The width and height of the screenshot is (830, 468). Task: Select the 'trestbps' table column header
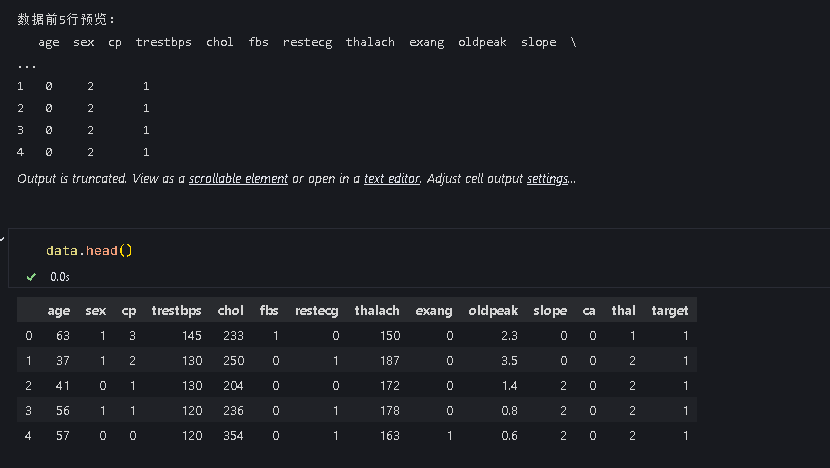[x=176, y=310]
